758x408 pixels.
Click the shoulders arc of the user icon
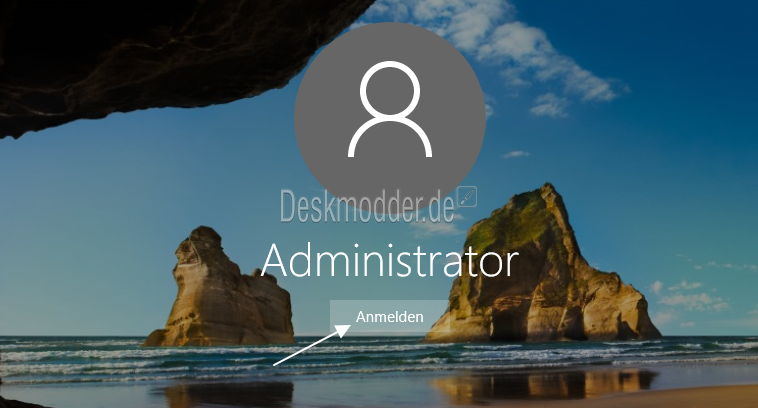tap(390, 136)
